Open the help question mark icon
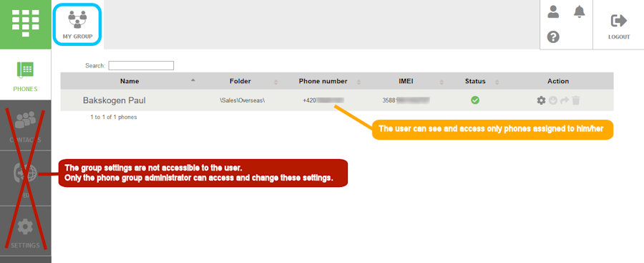Viewport: 644px width, 263px height. point(553,37)
